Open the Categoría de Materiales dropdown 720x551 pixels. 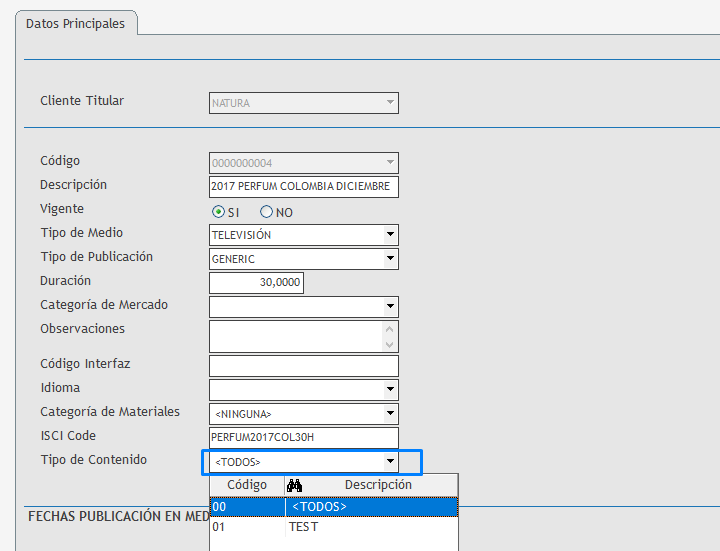(x=390, y=414)
